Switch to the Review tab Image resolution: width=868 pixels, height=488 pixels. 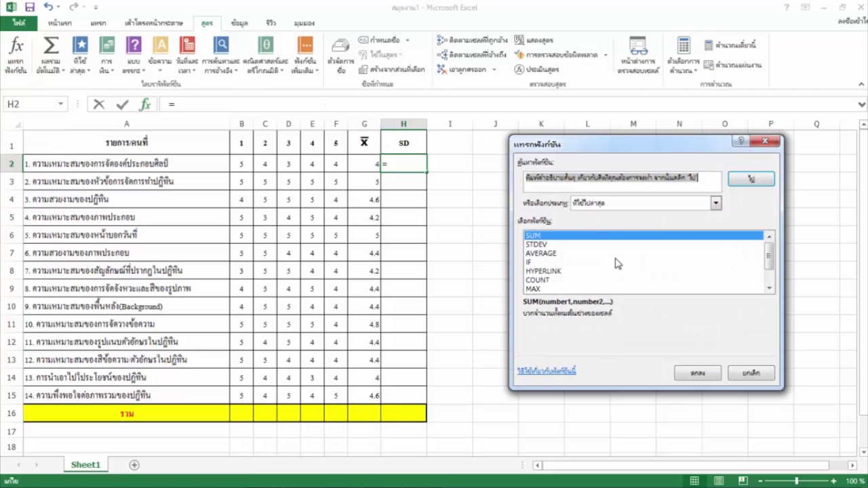271,23
